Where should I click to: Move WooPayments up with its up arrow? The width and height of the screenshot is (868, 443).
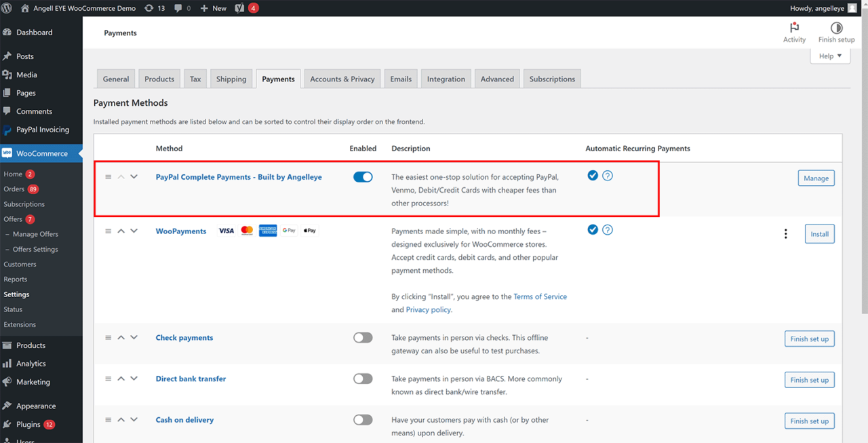[121, 230]
